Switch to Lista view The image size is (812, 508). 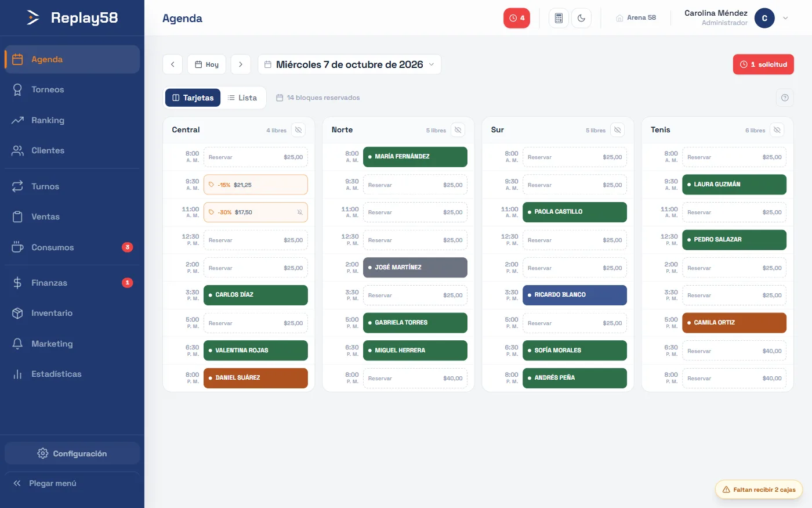(x=242, y=98)
